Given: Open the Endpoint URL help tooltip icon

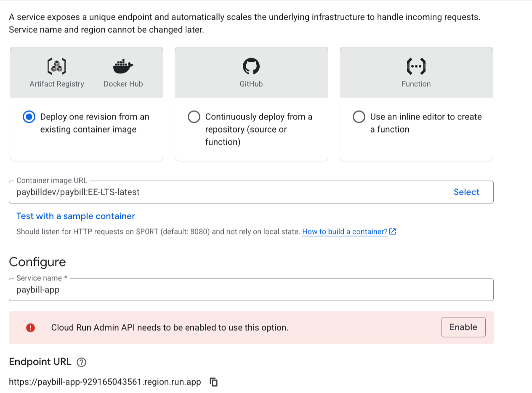Looking at the screenshot, I should point(82,362).
